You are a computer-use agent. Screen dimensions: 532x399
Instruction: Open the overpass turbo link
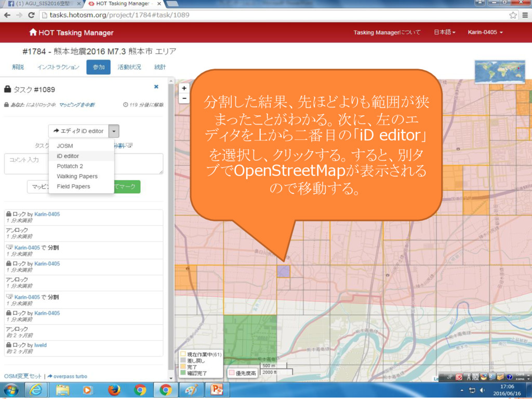point(70,376)
